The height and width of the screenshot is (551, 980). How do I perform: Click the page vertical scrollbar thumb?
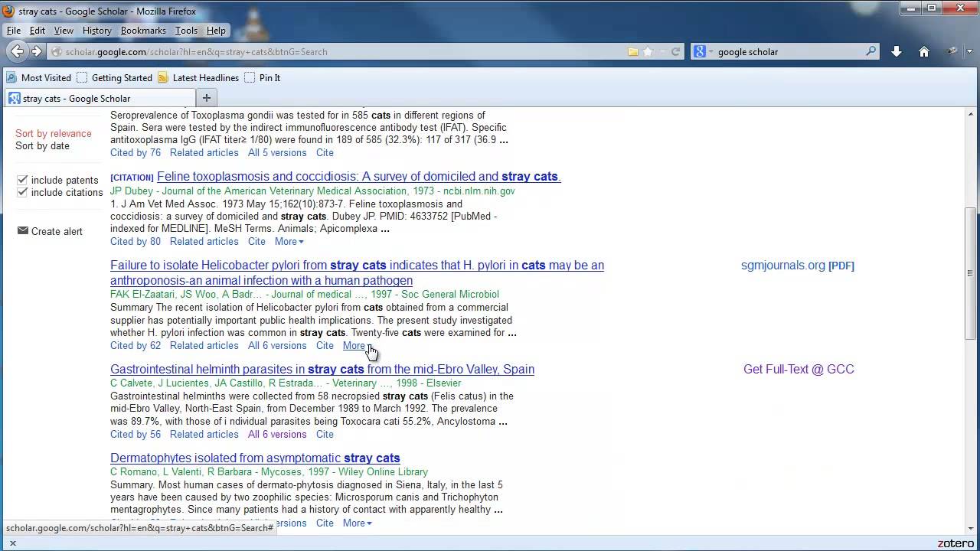point(971,273)
